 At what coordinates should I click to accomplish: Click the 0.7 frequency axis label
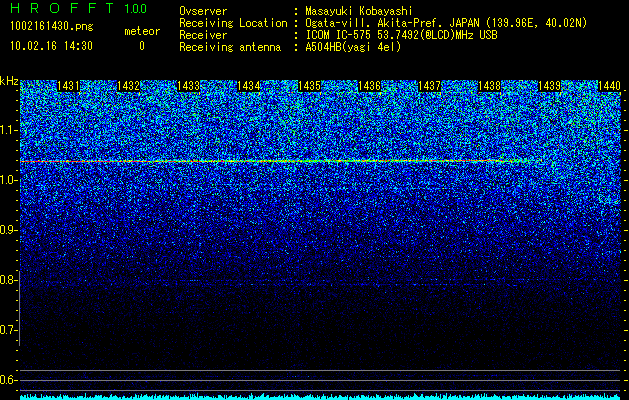point(9,330)
